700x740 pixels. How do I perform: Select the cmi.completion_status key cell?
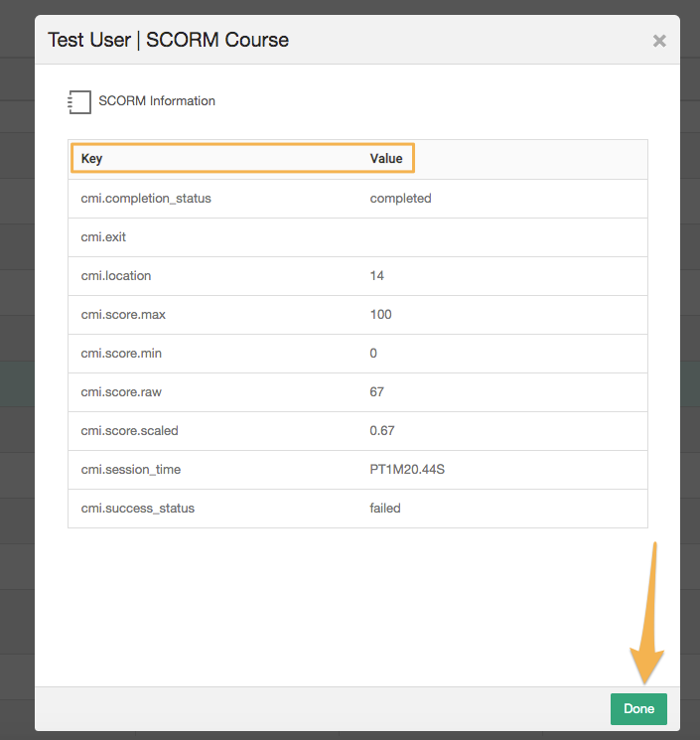click(146, 199)
